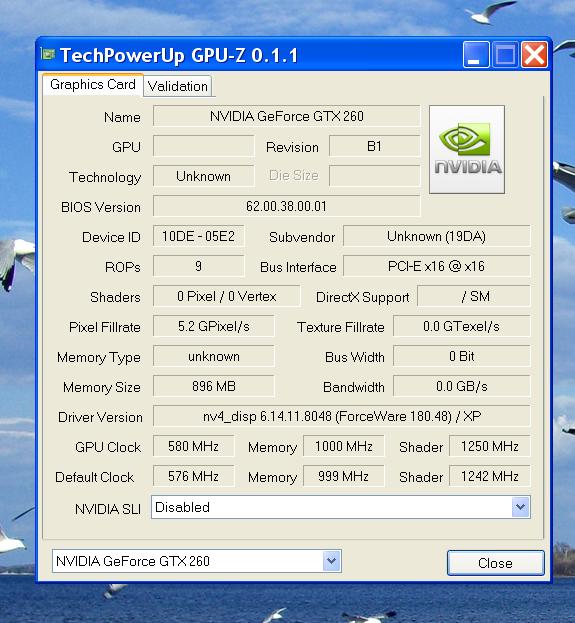The width and height of the screenshot is (575, 623).
Task: Maximize the GPU-Z window
Action: (505, 54)
